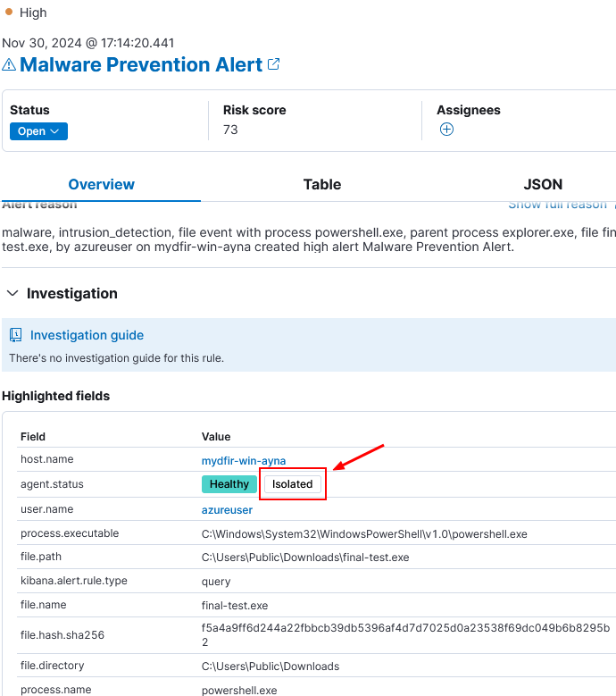Screen dimensions: 616x696
Task: Click Show full reason link
Action: coord(557,205)
